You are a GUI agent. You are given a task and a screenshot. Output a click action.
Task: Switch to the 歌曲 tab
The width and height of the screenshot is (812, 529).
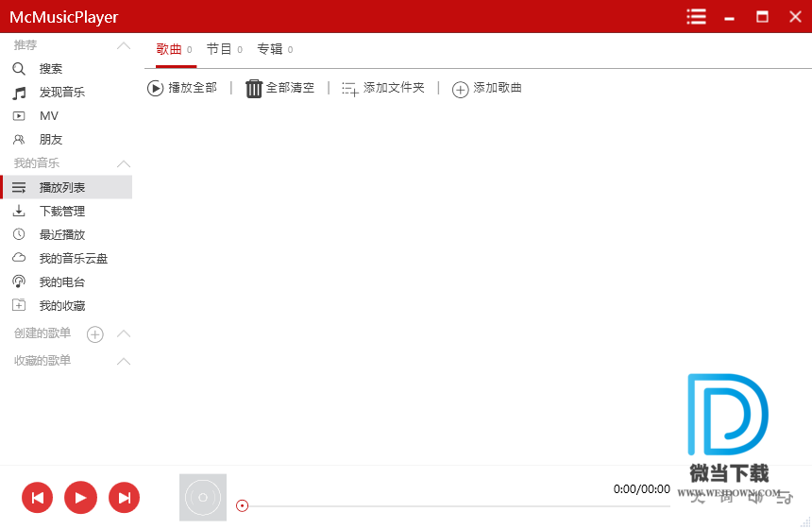coord(175,50)
